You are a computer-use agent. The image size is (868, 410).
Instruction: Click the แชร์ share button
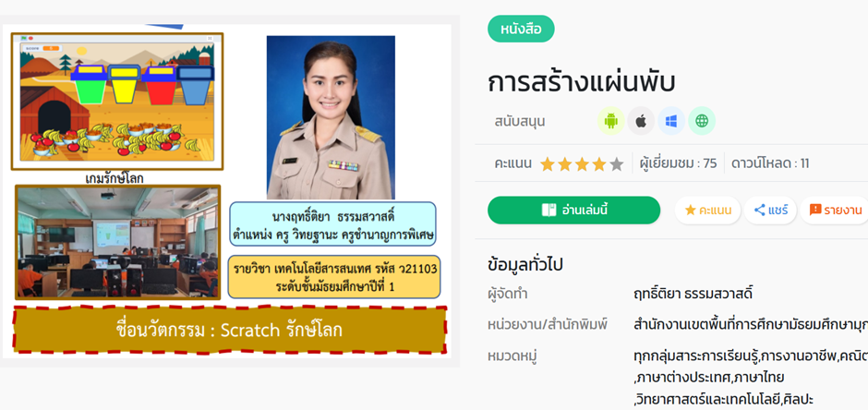[770, 211]
